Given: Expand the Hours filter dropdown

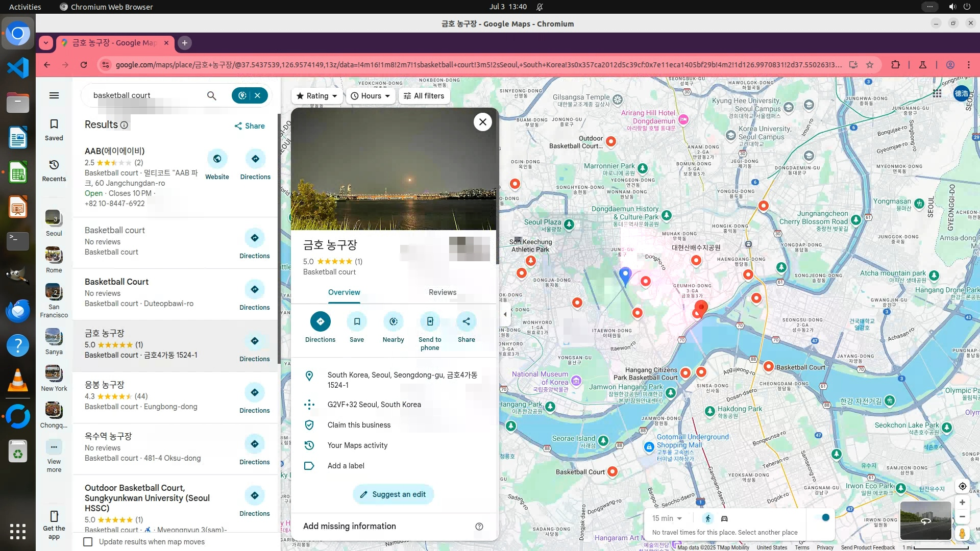Looking at the screenshot, I should [x=371, y=96].
